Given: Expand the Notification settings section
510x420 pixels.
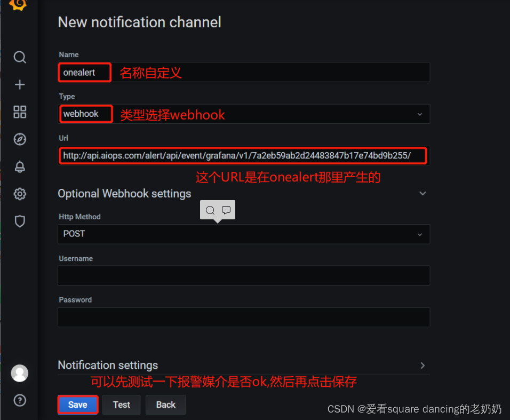Looking at the screenshot, I should [423, 366].
